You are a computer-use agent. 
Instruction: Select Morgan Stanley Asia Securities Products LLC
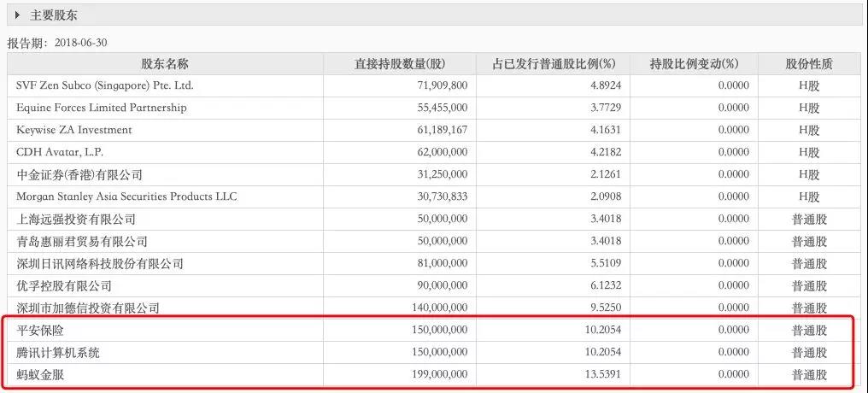(x=126, y=196)
